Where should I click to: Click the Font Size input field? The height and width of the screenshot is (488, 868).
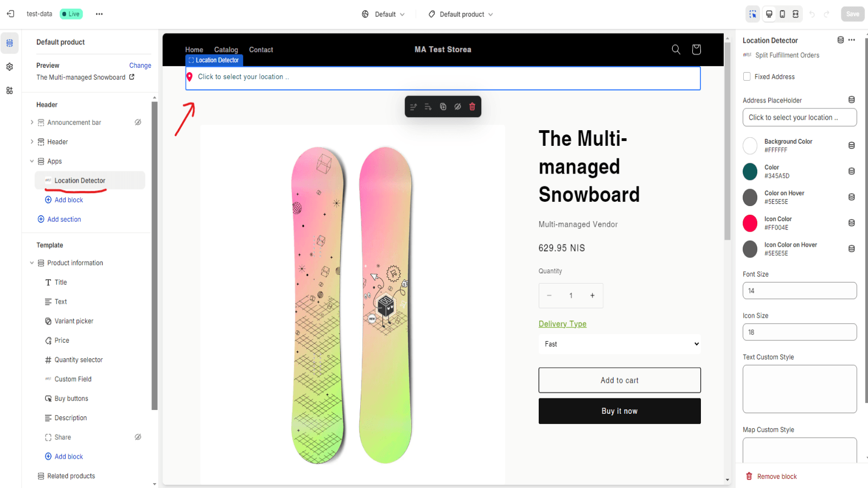pyautogui.click(x=800, y=291)
